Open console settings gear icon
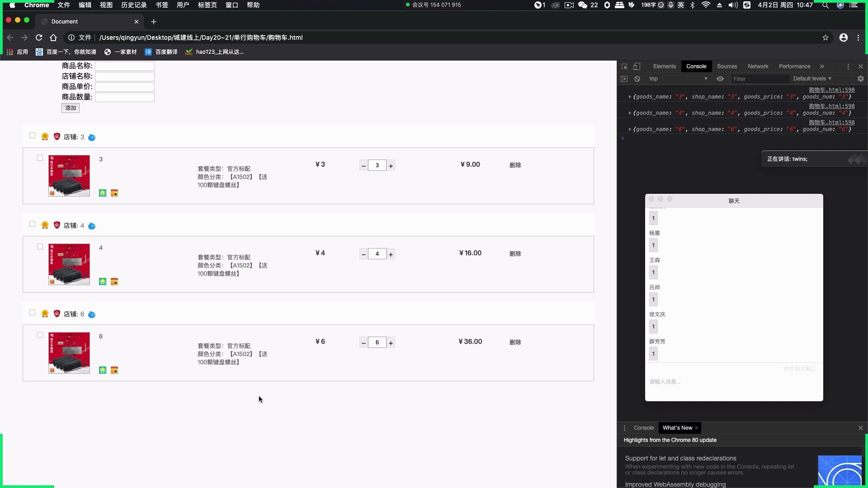This screenshot has height=488, width=868. click(861, 79)
